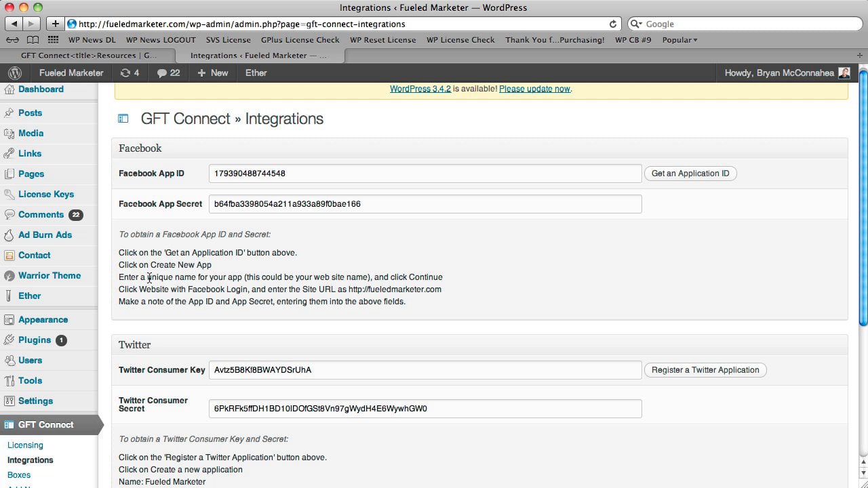The image size is (868, 488).
Task: Click the WordPress logo in the admin bar
Action: 15,73
